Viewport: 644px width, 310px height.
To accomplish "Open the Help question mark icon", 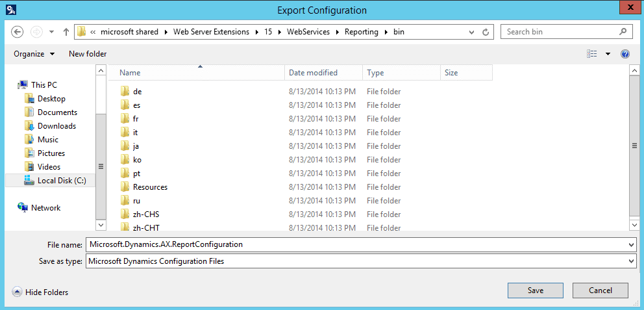I will click(625, 54).
